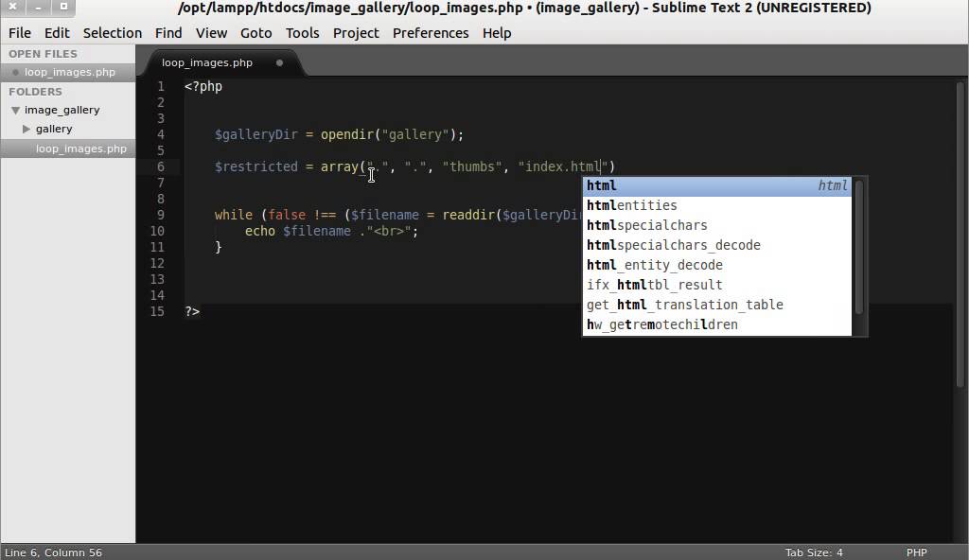
Task: Switch to the loop_images.php editor tab
Action: [207, 62]
